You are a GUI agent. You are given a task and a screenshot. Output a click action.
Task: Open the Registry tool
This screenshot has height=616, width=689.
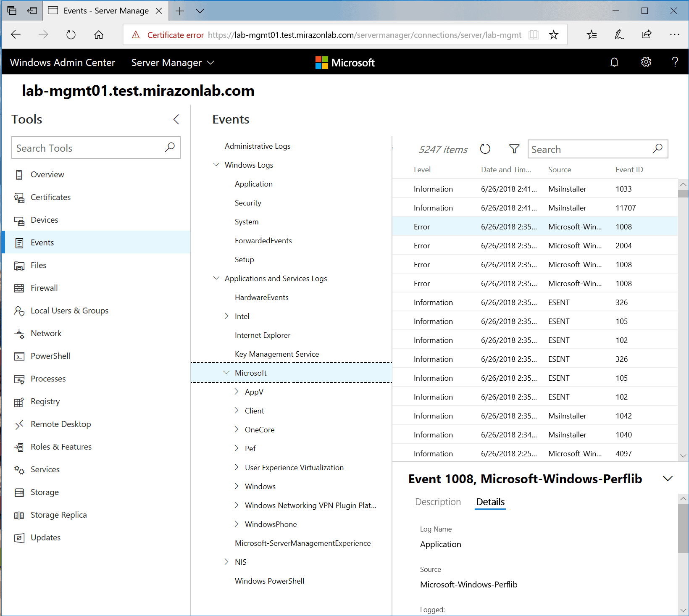tap(45, 401)
